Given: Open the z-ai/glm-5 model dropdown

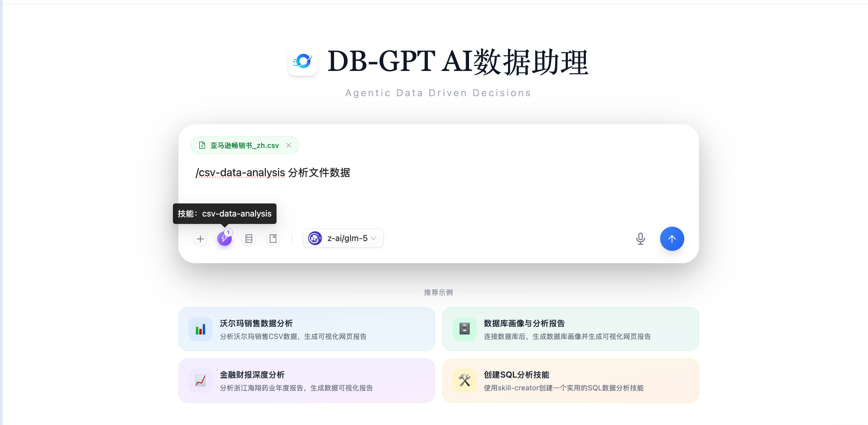Looking at the screenshot, I should [x=343, y=238].
